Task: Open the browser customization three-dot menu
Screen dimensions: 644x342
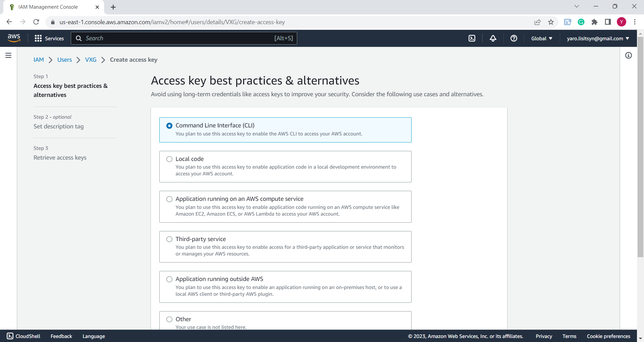Action: (635, 22)
